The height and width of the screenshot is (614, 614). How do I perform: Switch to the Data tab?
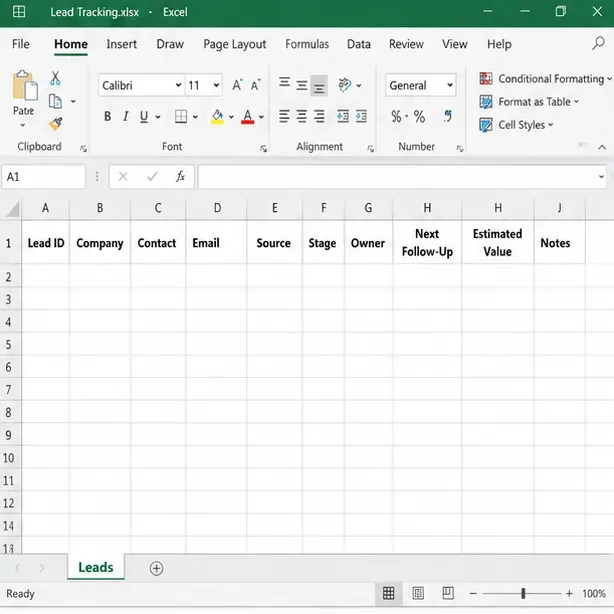pyautogui.click(x=359, y=44)
